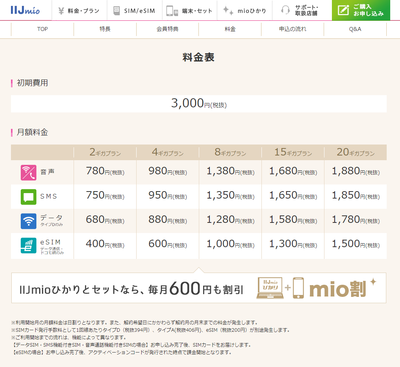This screenshot has height=367, width=400.
Task: Open the mioひかり menu
Action: [245, 10]
